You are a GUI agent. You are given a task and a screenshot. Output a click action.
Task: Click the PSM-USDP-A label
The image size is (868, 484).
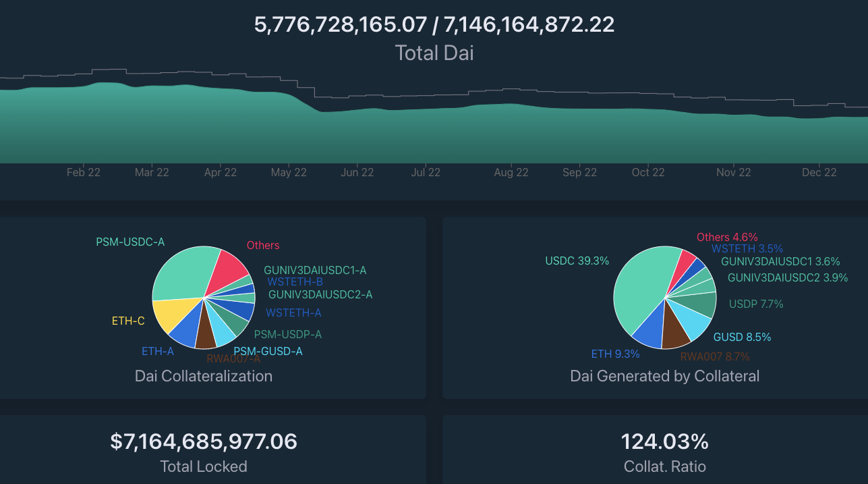pos(288,334)
